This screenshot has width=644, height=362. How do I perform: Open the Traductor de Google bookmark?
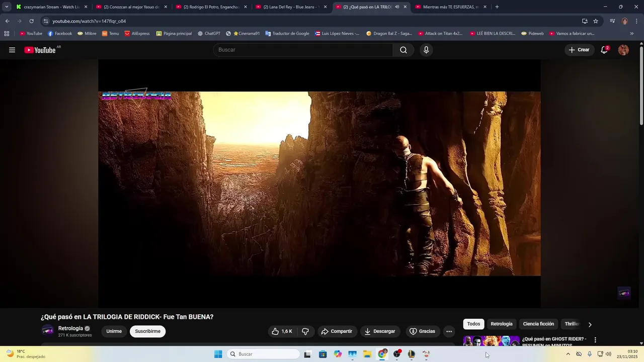pos(287,34)
